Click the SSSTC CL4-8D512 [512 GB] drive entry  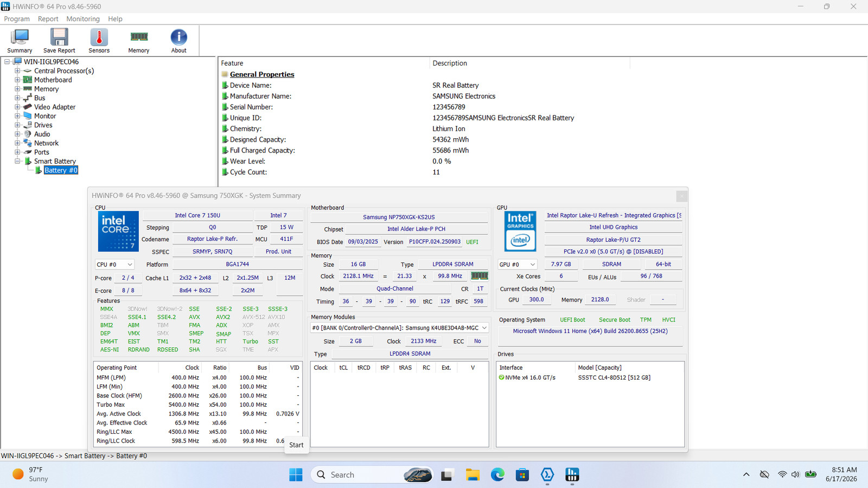tap(614, 377)
